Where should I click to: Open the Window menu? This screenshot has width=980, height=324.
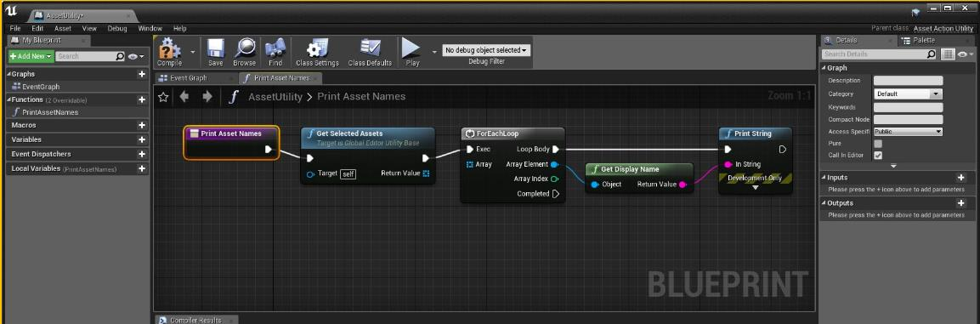pyautogui.click(x=150, y=28)
